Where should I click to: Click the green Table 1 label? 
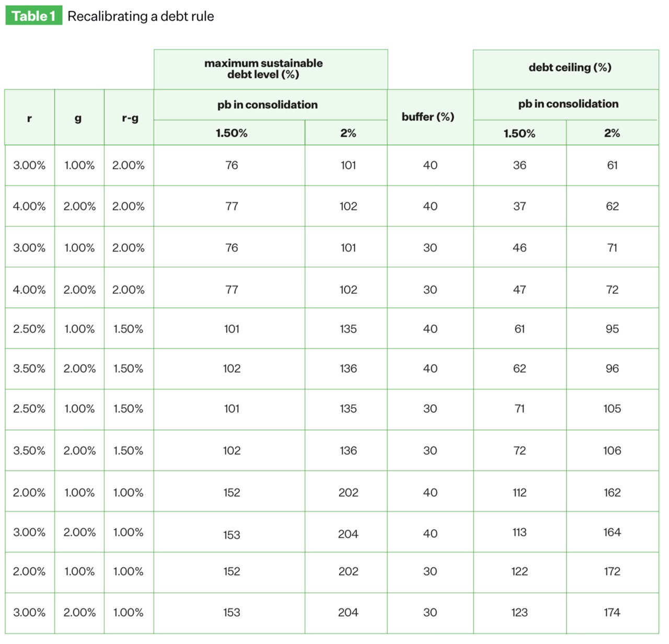tap(33, 16)
